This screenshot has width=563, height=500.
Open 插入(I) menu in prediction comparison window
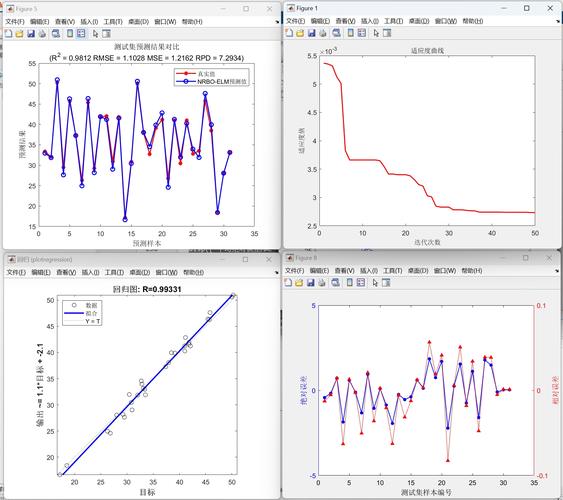click(89, 22)
